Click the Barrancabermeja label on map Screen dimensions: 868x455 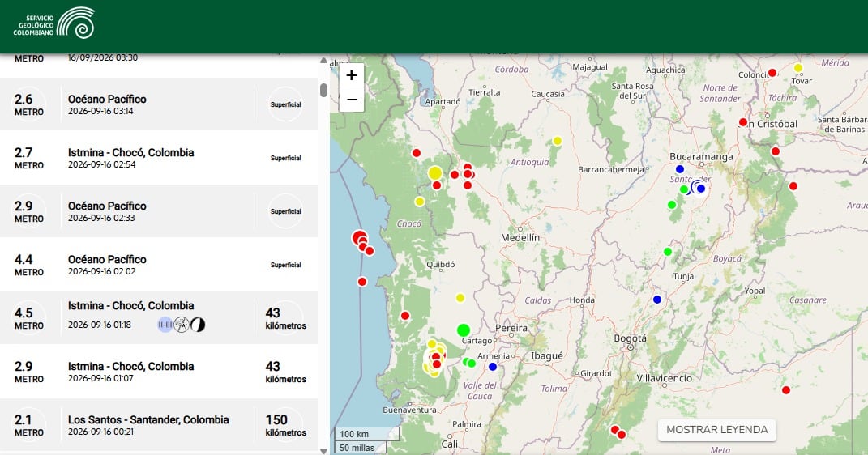tap(610, 170)
